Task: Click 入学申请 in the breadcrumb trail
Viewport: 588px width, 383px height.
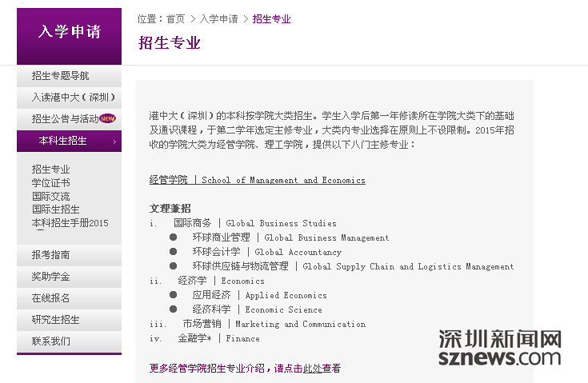Action: pos(218,19)
